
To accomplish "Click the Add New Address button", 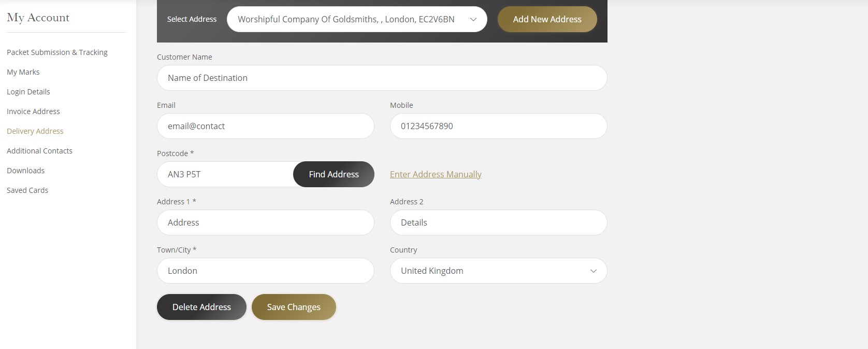I will tap(547, 19).
